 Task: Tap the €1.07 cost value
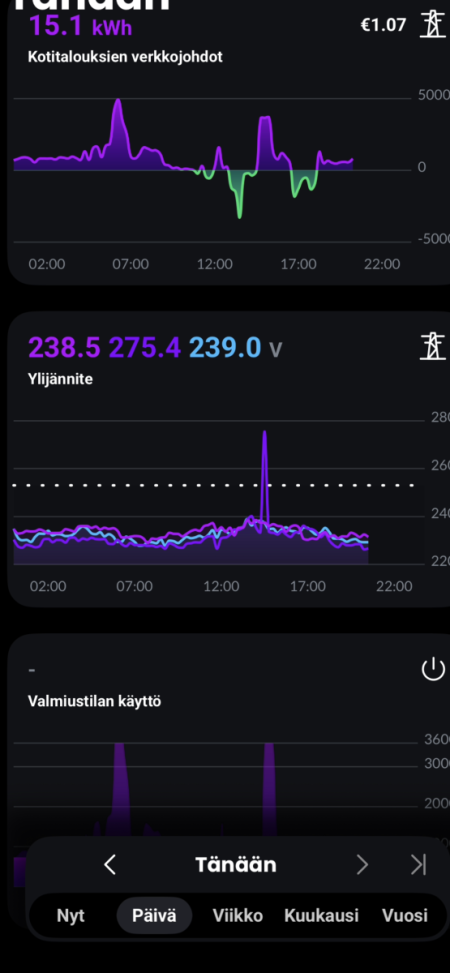coord(384,25)
